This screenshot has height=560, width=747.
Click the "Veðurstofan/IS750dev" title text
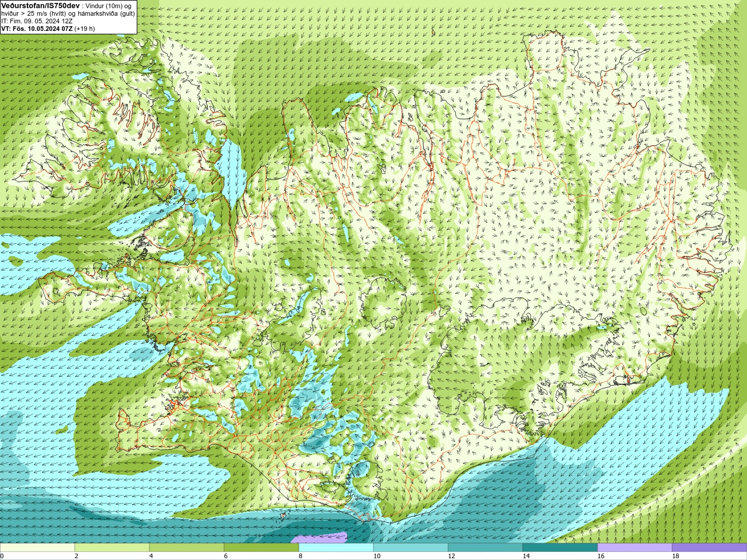[40, 5]
